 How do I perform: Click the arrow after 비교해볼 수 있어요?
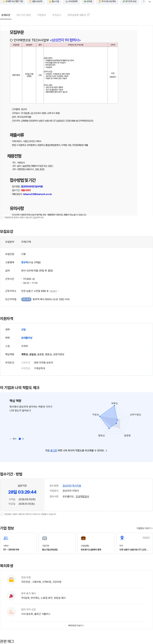106,450
